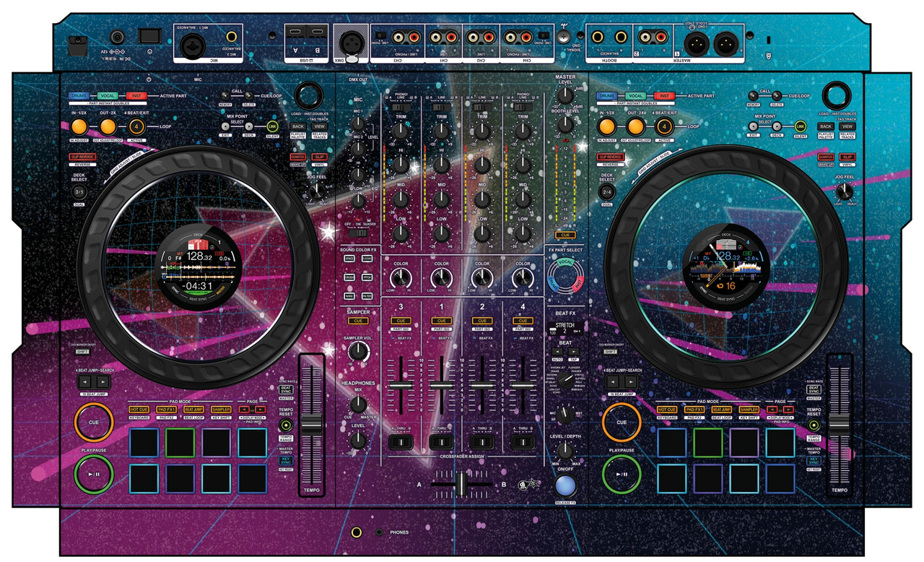Image resolution: width=924 pixels, height=562 pixels.
Task: Toggle left-deck Key Sync button
Action: coord(286,460)
